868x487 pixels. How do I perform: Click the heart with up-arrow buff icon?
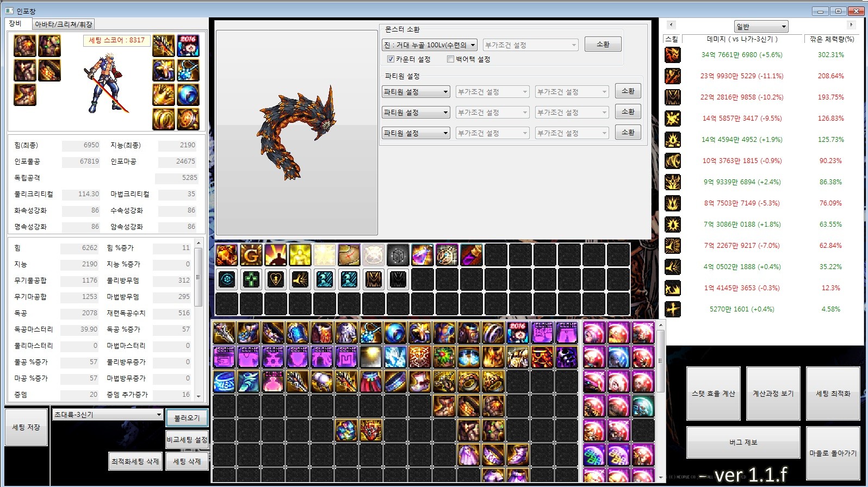[x=276, y=279]
